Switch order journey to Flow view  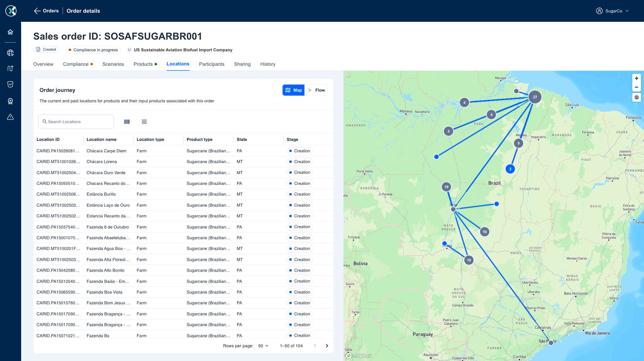316,90
